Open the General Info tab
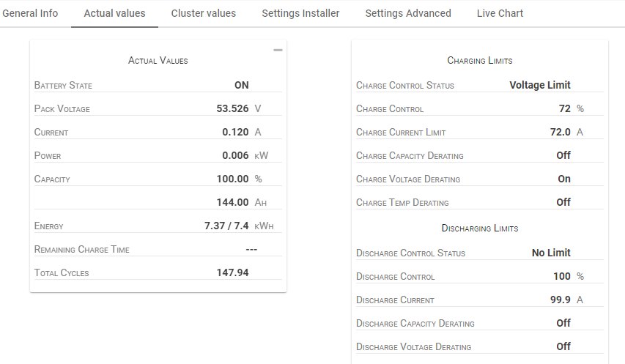The width and height of the screenshot is (625, 364). (x=30, y=13)
